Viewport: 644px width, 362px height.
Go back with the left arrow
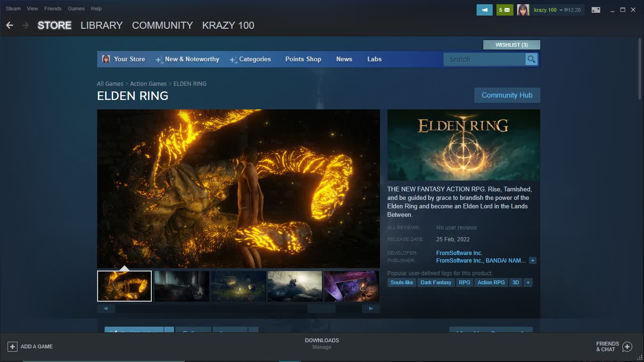(x=9, y=25)
